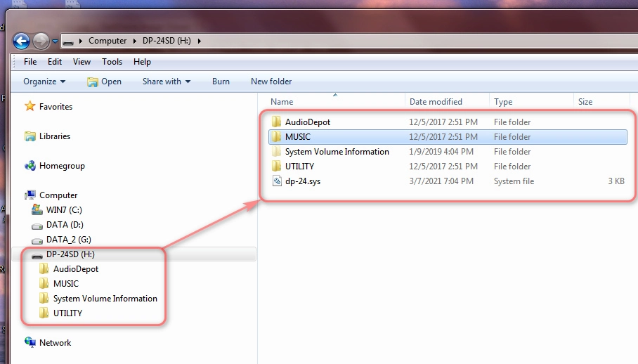Open the Tools menu
This screenshot has height=364, width=638.
pyautogui.click(x=112, y=62)
